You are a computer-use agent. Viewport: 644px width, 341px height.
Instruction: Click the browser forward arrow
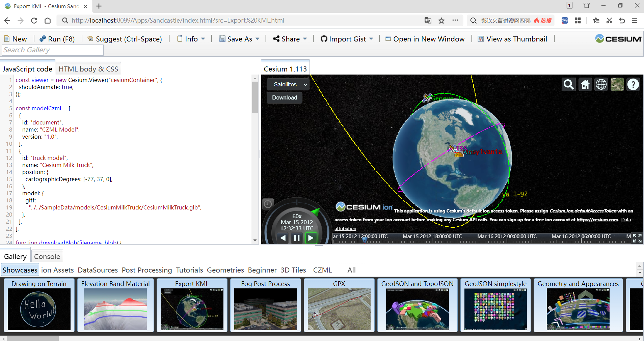pos(21,21)
